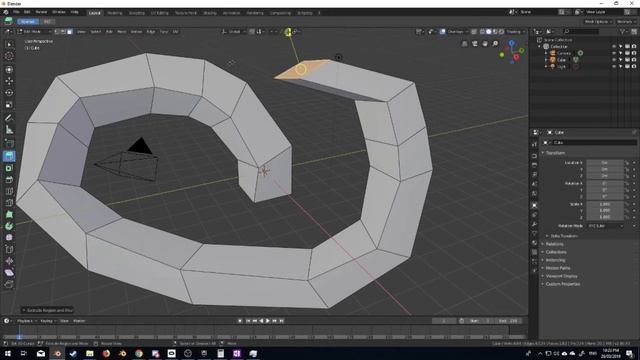Enable face select mode
Image resolution: width=640 pixels, height=360 pixels.
[x=70, y=31]
